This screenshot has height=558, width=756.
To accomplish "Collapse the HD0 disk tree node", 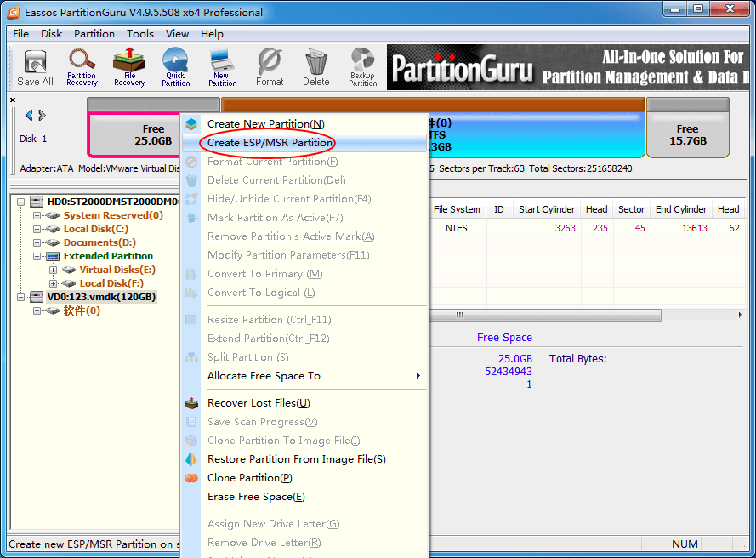I will (x=20, y=202).
